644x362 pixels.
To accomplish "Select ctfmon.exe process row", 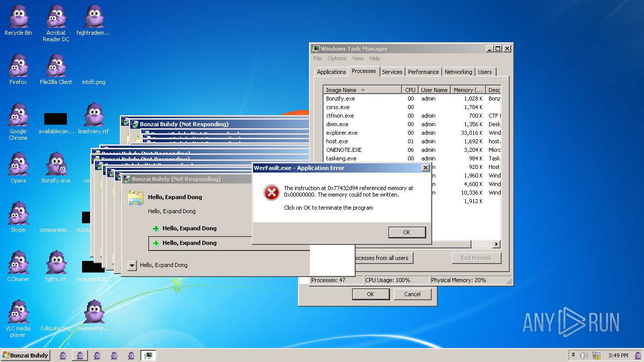I will [x=412, y=116].
